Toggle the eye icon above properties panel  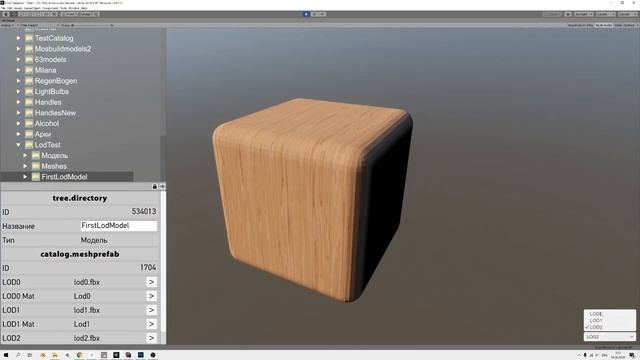[162, 187]
